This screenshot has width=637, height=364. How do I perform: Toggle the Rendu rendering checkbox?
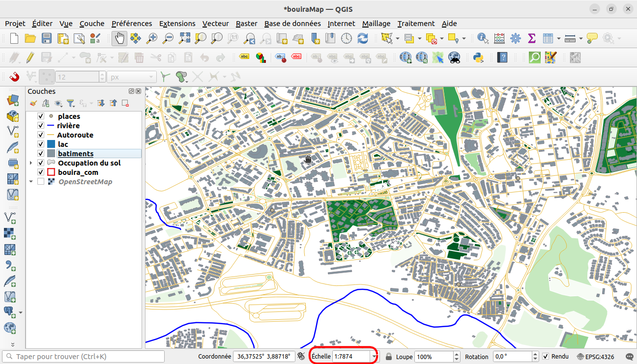pos(546,357)
